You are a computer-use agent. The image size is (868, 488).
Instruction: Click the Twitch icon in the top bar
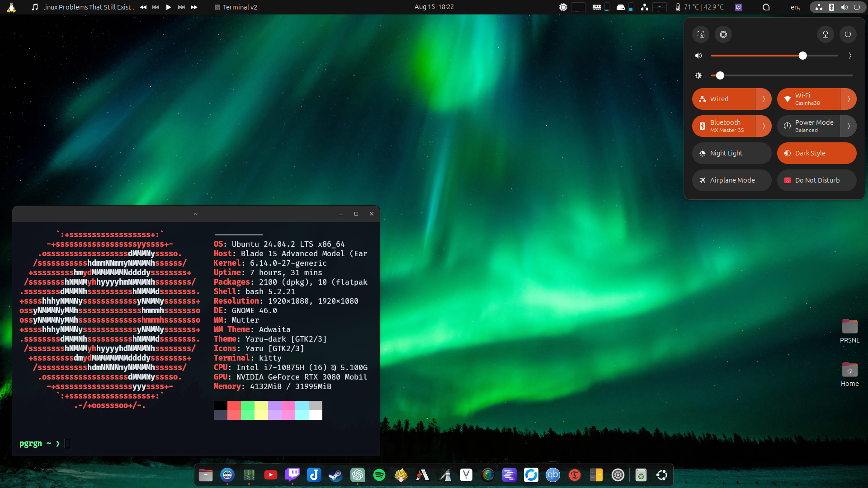[x=739, y=7]
